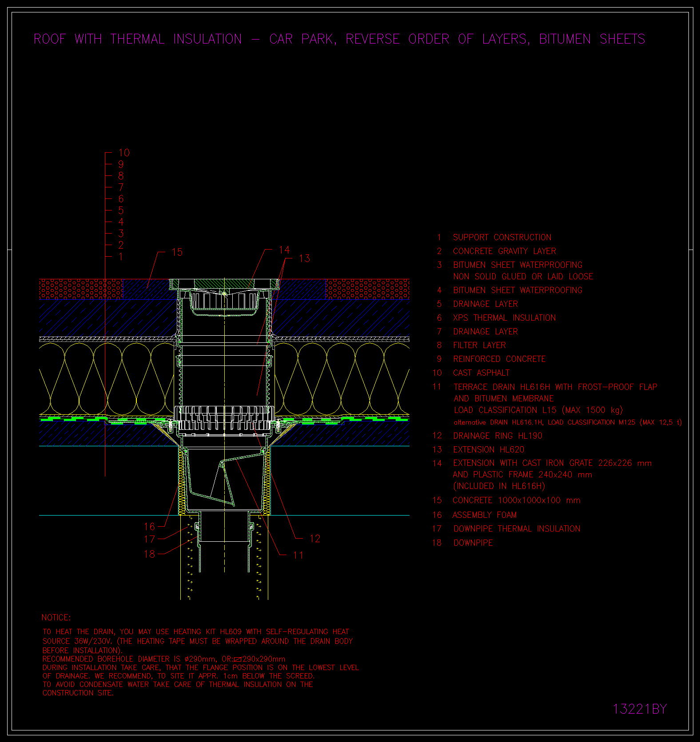This screenshot has height=742, width=700.
Task: Click the line 'SOURCE 36W/230V. (THE HEATING TAPE MUST'
Action: coord(198,641)
